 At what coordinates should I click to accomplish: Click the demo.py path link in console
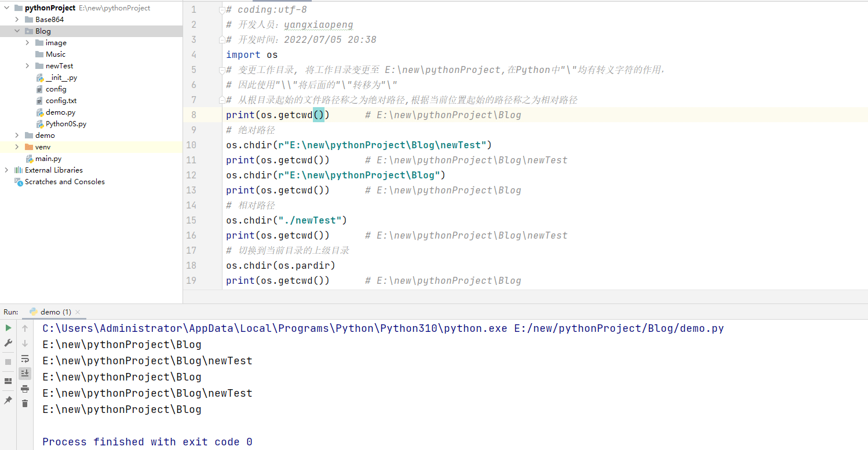click(619, 328)
